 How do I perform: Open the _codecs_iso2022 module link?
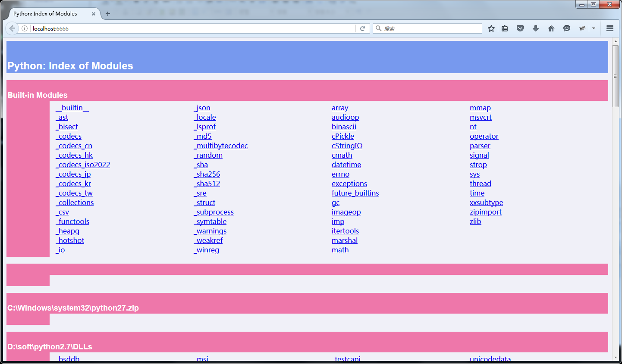click(83, 165)
